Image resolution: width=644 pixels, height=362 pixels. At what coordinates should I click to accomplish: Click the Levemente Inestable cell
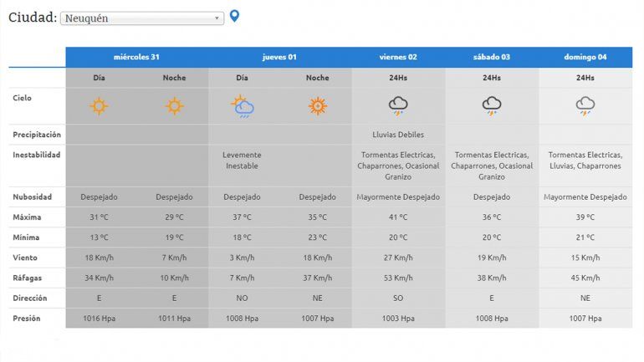tap(243, 160)
